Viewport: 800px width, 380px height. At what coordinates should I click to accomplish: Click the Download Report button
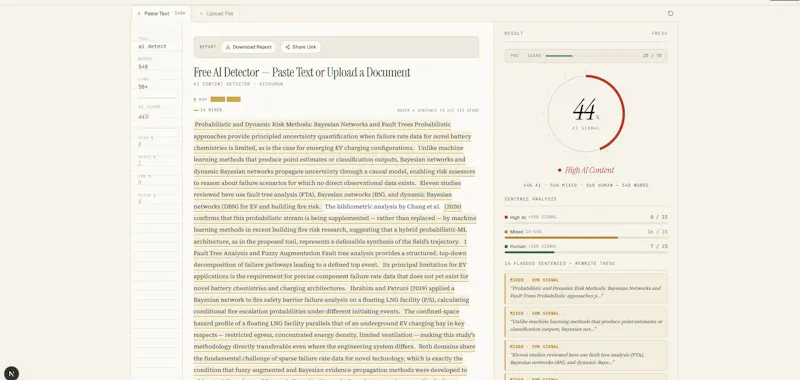point(248,47)
